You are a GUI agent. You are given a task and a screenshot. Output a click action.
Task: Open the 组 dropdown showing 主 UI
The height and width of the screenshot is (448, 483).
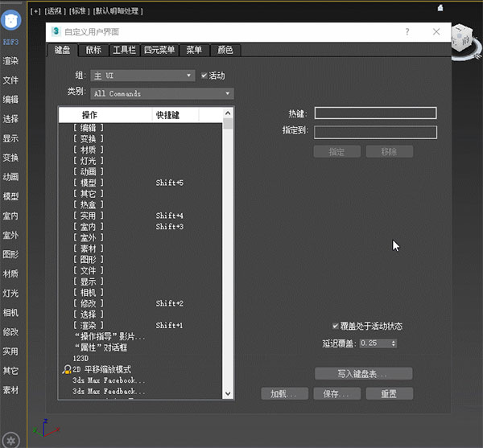coord(143,76)
